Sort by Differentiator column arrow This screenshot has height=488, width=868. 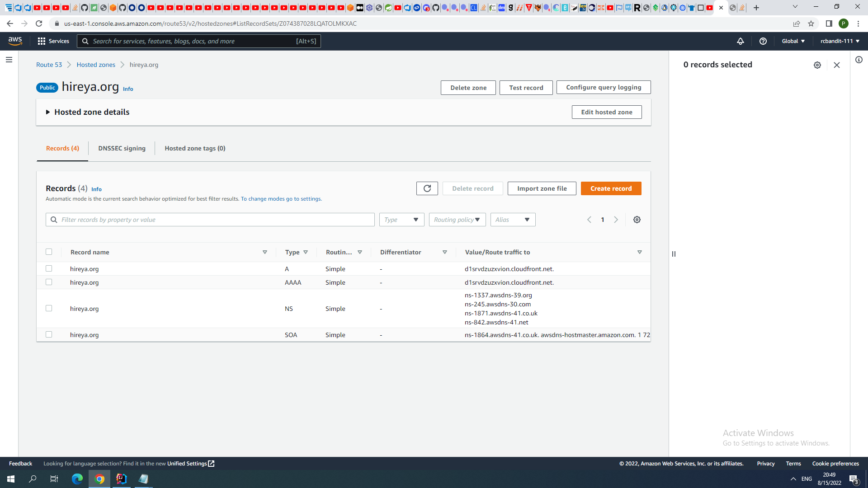coord(445,252)
